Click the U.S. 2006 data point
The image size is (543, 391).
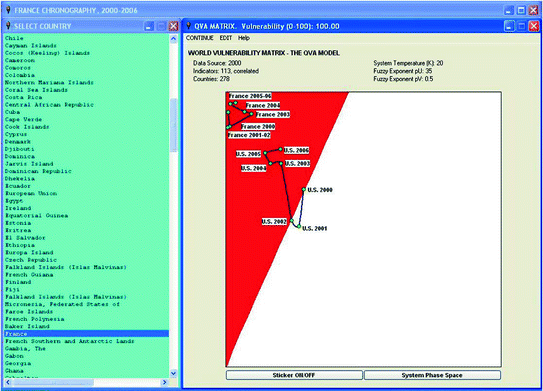(x=281, y=150)
